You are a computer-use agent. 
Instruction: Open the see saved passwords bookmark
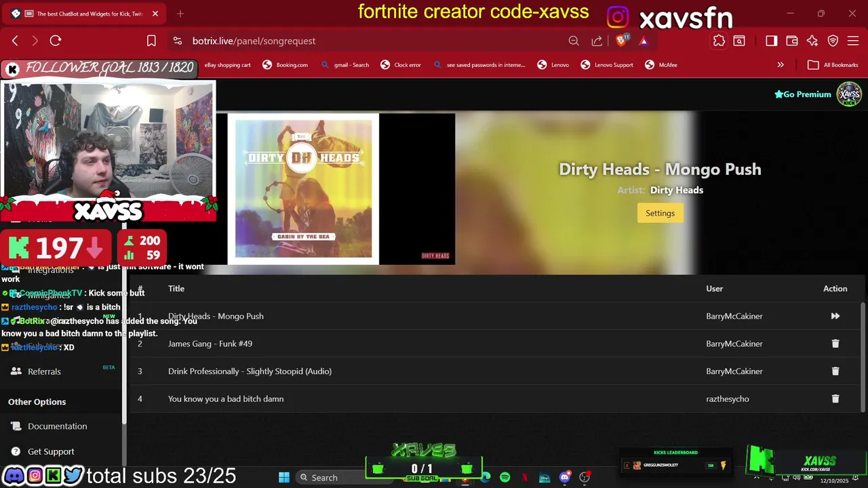pos(479,65)
